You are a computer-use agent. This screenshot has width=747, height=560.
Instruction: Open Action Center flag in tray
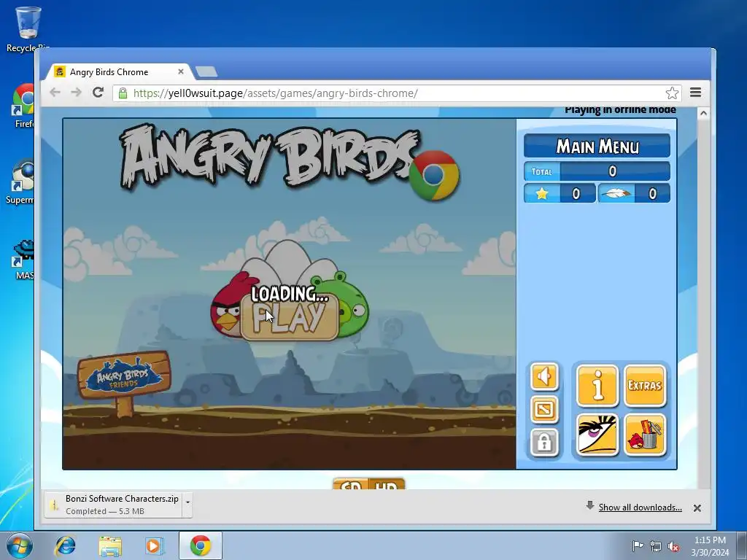point(638,546)
